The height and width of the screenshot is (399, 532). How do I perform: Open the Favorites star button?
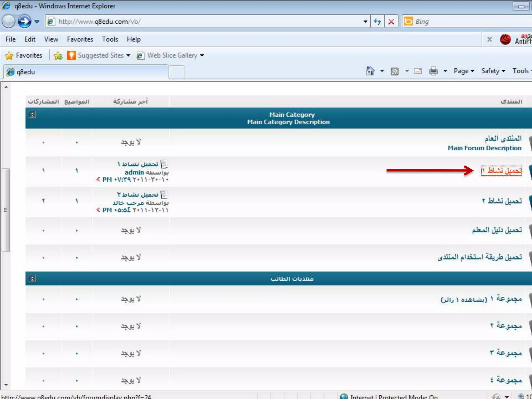pos(24,55)
